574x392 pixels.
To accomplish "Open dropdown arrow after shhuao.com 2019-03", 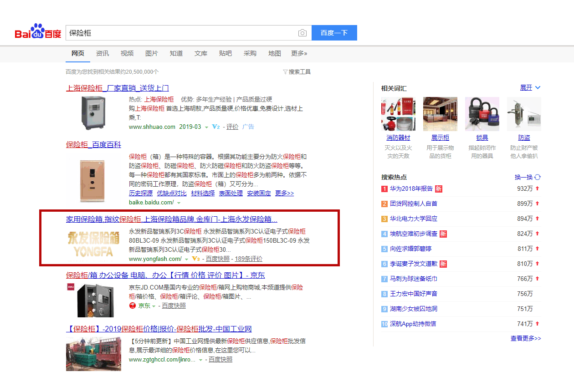I will [x=207, y=127].
